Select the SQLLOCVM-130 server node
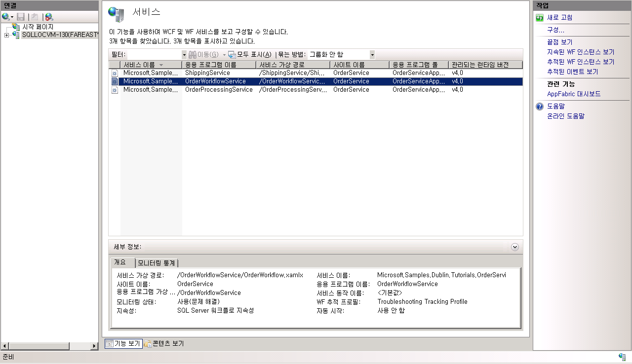 pos(60,35)
